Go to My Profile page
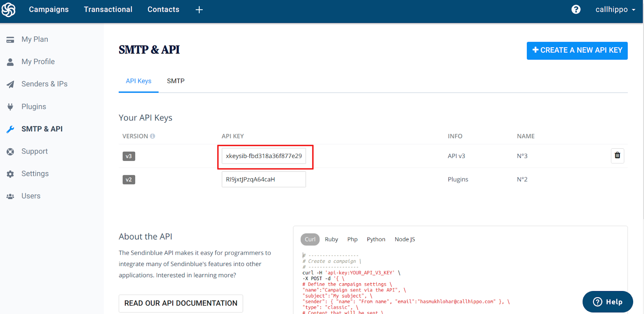The height and width of the screenshot is (314, 644). tap(38, 62)
